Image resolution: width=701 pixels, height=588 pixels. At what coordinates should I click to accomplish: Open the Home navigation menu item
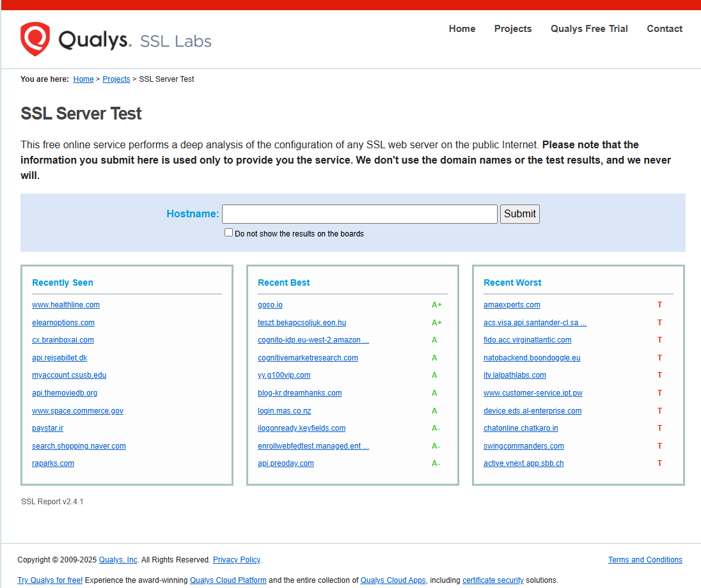tap(462, 29)
